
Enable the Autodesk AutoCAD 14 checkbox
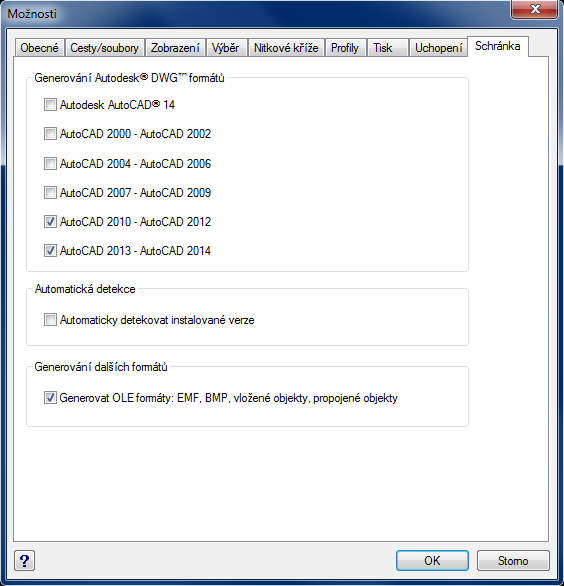50,105
